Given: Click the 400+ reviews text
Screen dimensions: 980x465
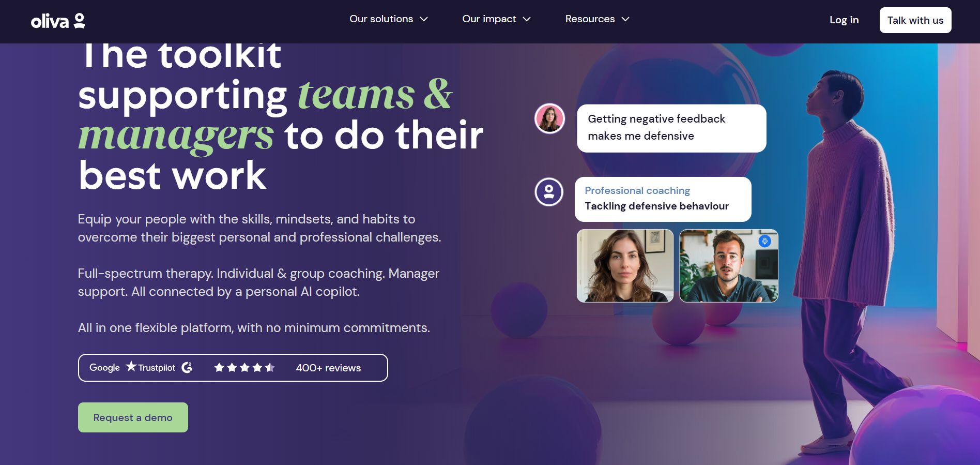Looking at the screenshot, I should (328, 368).
